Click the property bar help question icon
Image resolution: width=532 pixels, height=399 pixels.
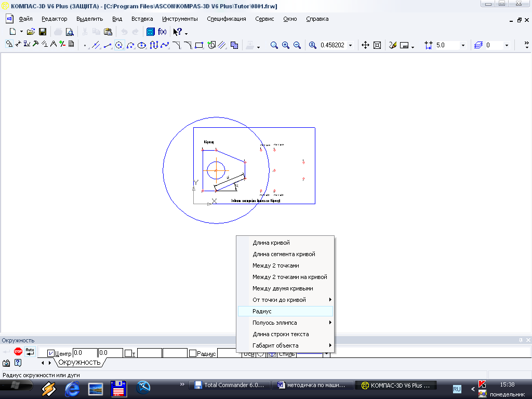pyautogui.click(x=18, y=363)
